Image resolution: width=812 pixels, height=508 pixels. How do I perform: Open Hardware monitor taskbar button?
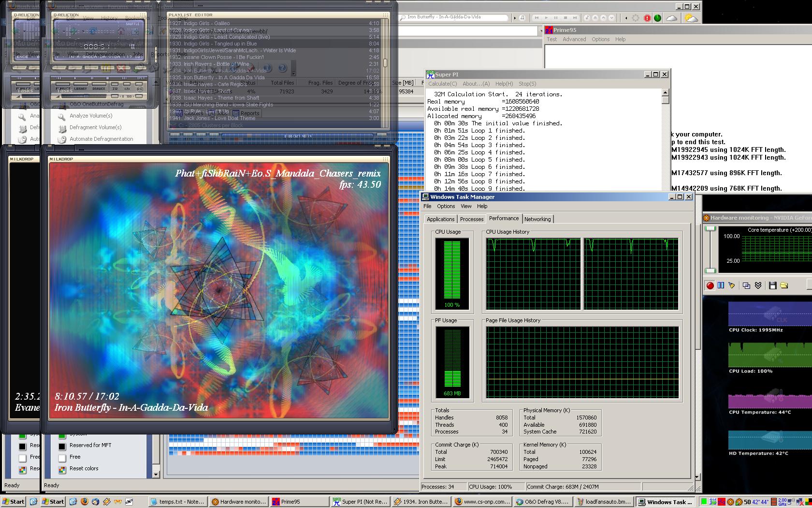[x=239, y=502]
